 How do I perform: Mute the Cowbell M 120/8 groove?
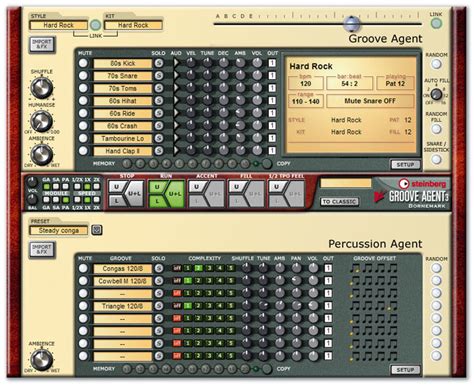[x=83, y=281]
